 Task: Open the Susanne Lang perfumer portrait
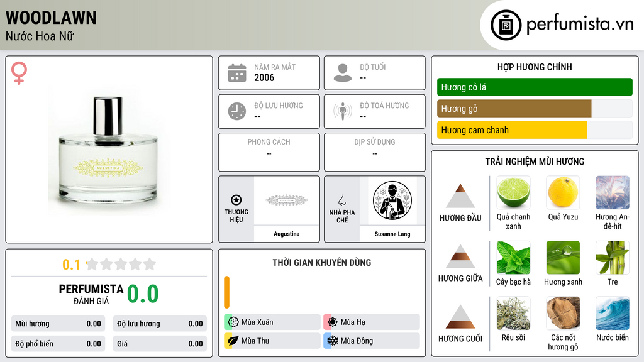point(392,200)
